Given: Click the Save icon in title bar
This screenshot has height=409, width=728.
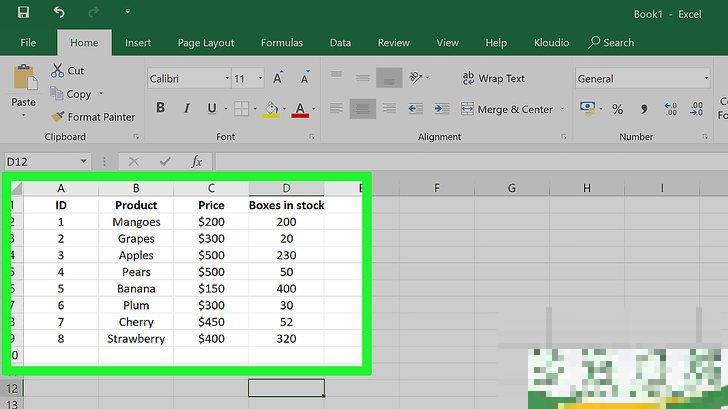Looking at the screenshot, I should 23,13.
